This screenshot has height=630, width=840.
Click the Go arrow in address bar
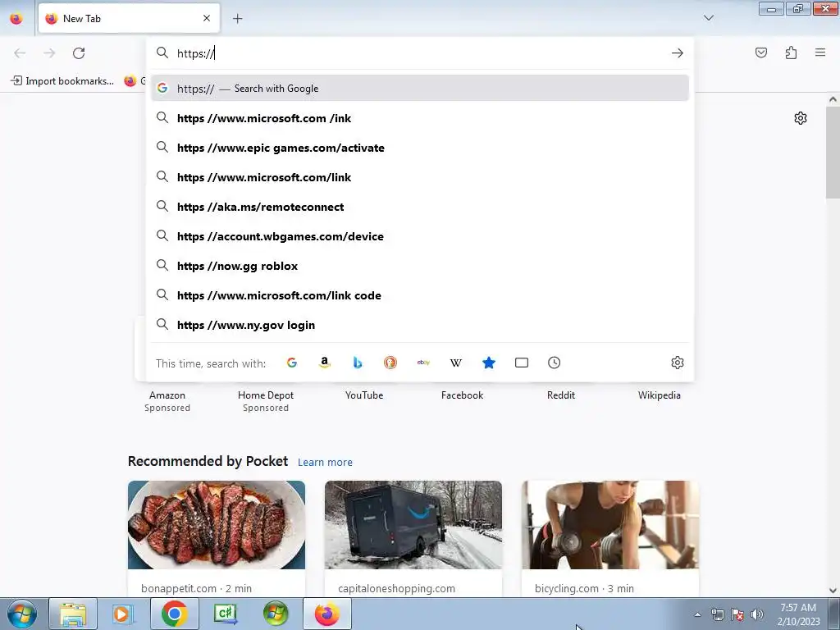point(677,53)
